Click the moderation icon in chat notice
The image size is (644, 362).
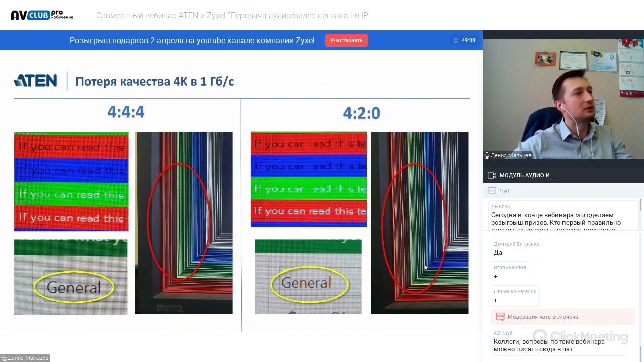(x=500, y=317)
